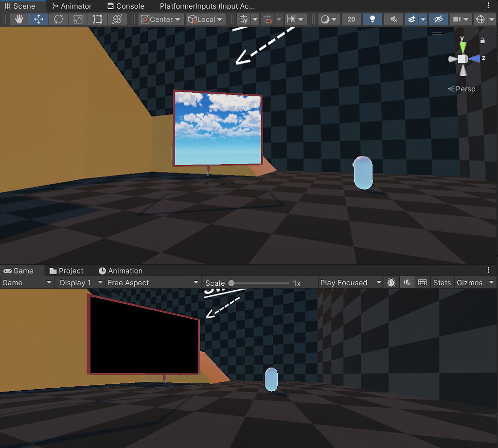Screen dimensions: 498x448
Task: Select the Rect Transform tool
Action: click(x=97, y=19)
